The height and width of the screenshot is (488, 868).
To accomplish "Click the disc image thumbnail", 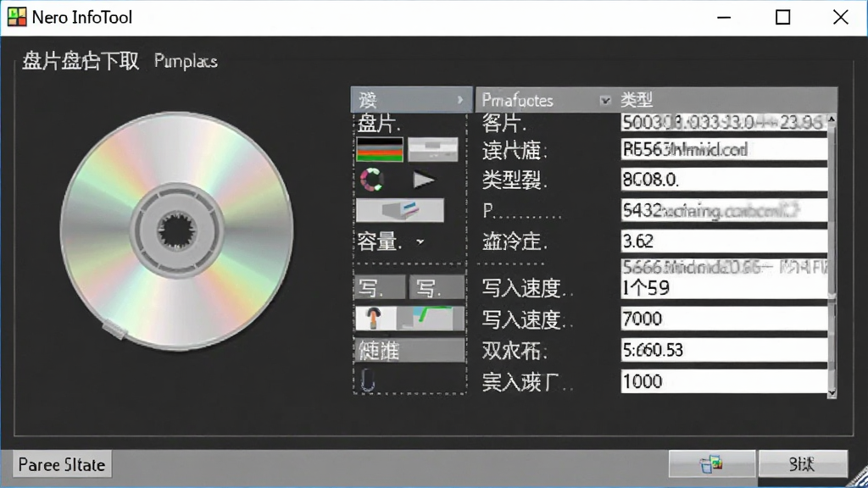I will tap(177, 230).
